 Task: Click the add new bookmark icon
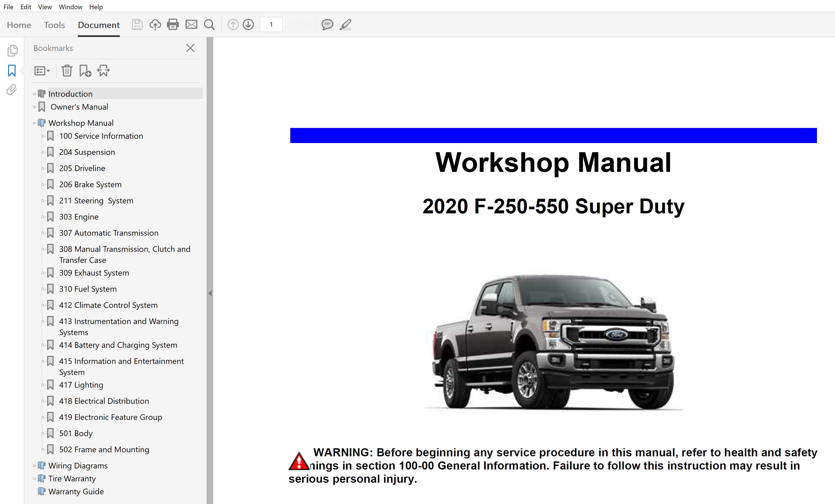[x=85, y=71]
